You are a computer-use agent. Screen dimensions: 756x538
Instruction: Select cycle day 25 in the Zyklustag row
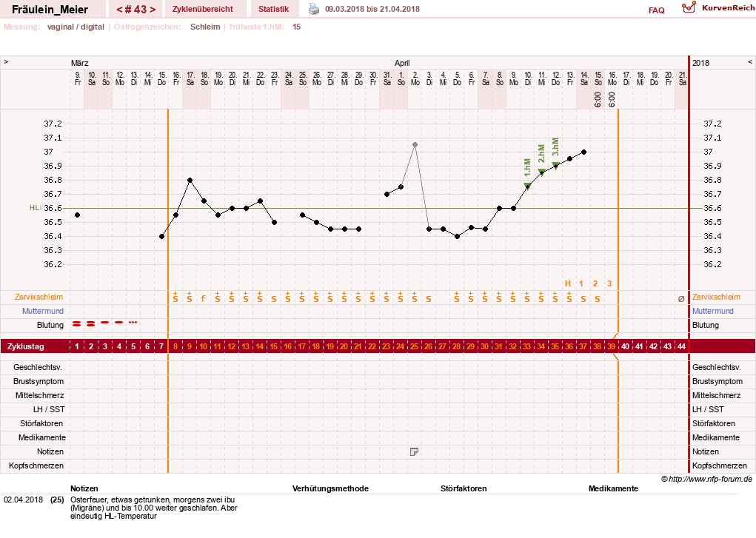(x=414, y=346)
